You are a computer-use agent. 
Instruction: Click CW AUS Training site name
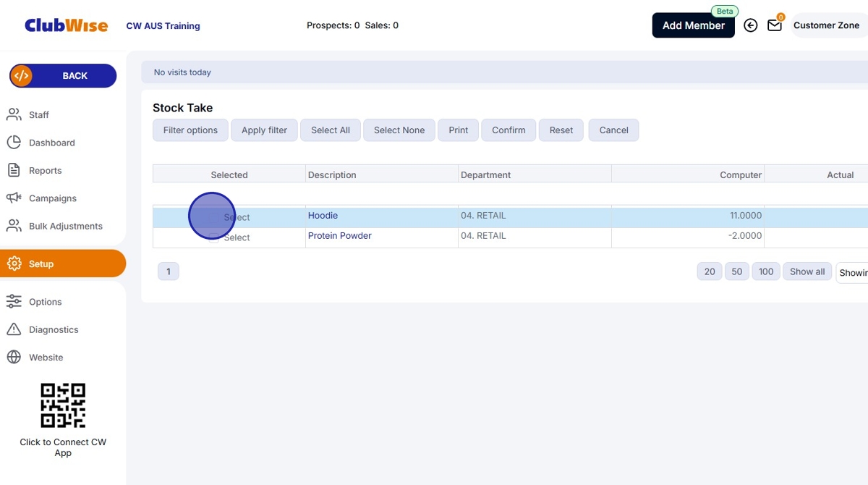click(163, 26)
